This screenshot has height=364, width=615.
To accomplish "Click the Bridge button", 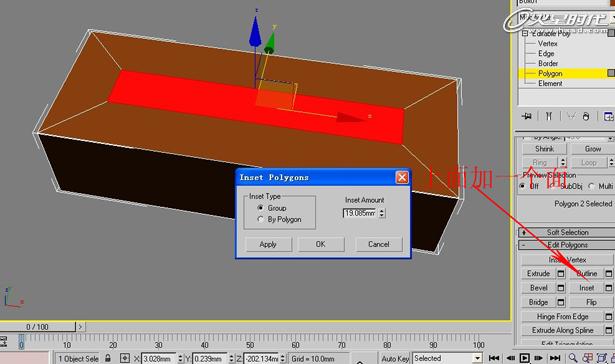I will coord(539,302).
